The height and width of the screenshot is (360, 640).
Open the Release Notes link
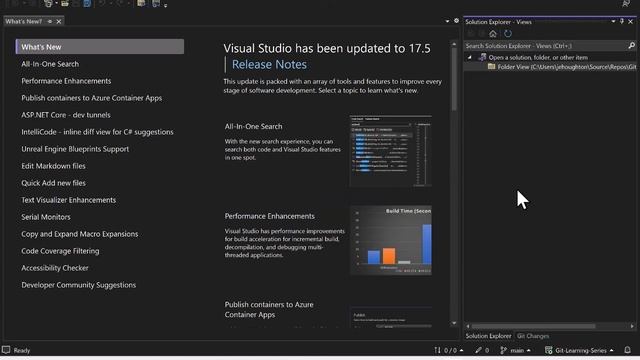tap(269, 64)
